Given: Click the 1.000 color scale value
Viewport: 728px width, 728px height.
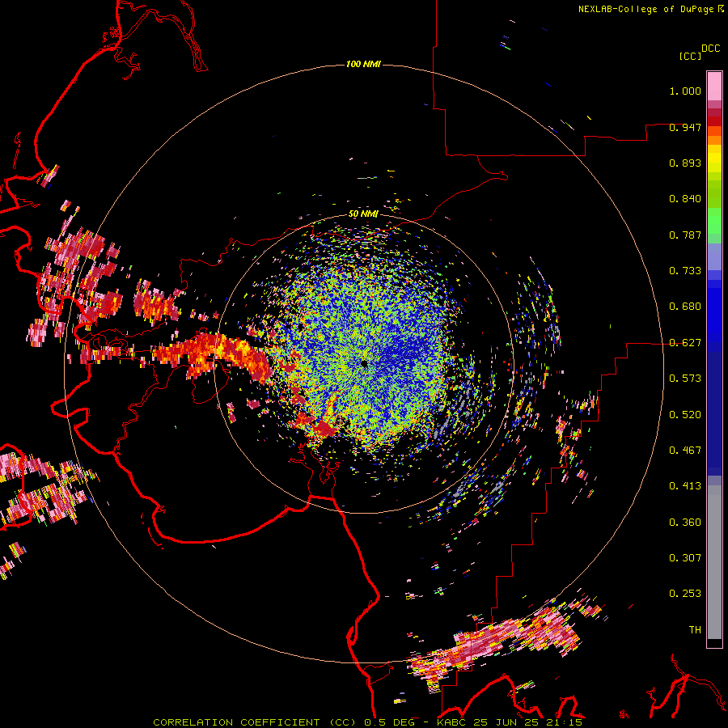Looking at the screenshot, I should pos(685,91).
